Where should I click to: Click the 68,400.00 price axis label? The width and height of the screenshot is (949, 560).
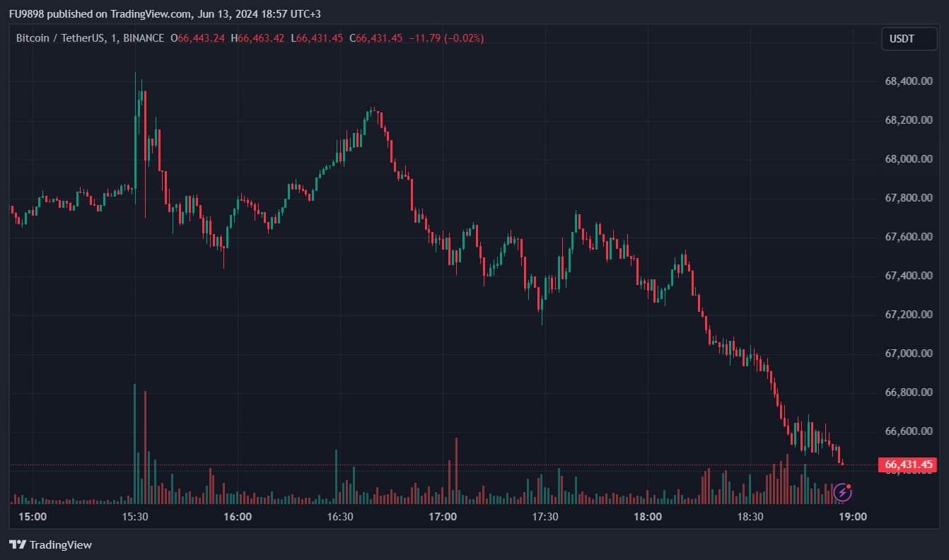coord(908,81)
